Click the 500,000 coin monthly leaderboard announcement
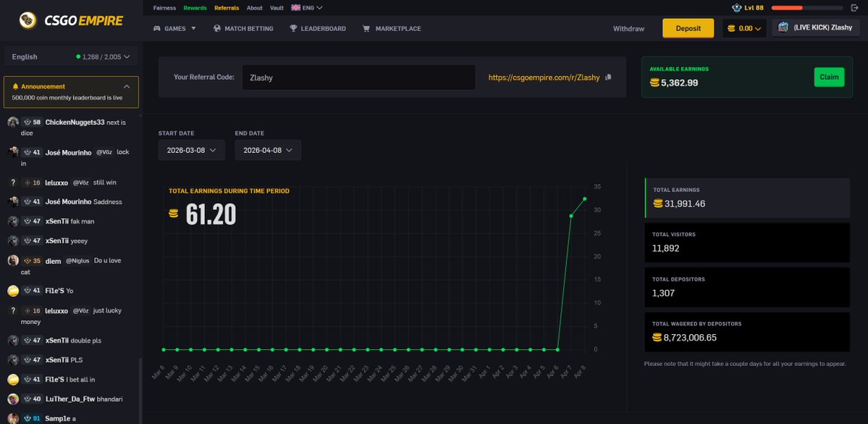 point(67,98)
